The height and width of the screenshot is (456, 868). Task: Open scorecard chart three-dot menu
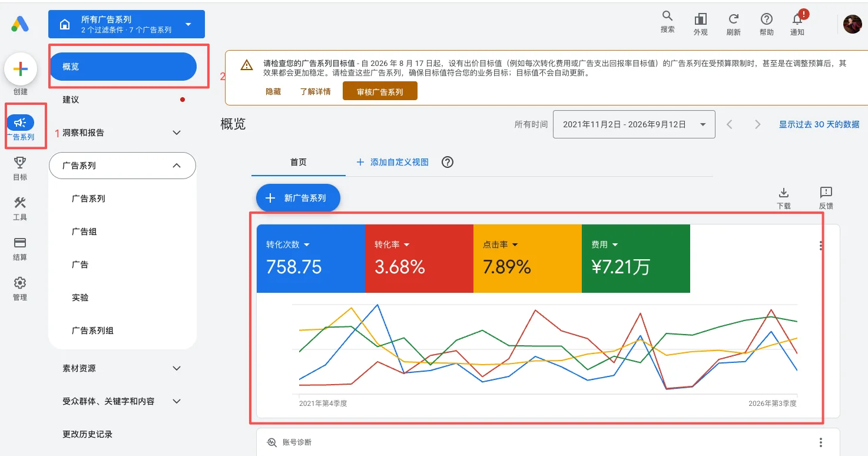click(821, 246)
